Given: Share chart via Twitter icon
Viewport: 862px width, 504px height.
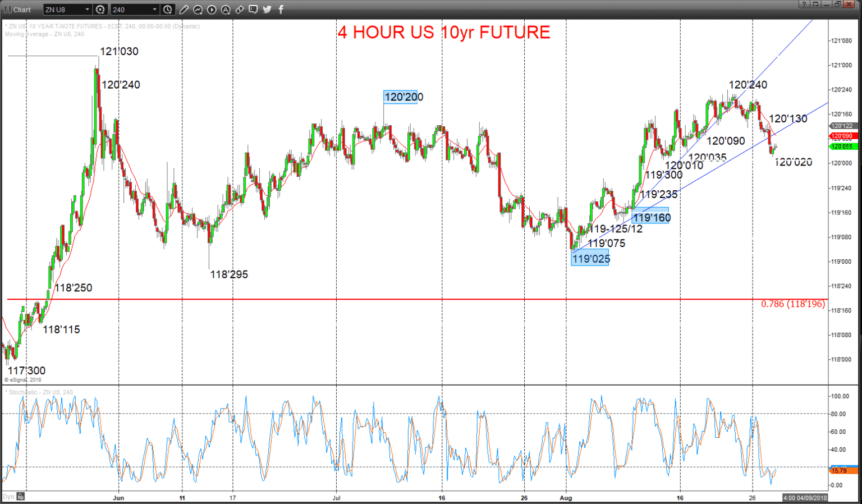Looking at the screenshot, I should pyautogui.click(x=267, y=10).
